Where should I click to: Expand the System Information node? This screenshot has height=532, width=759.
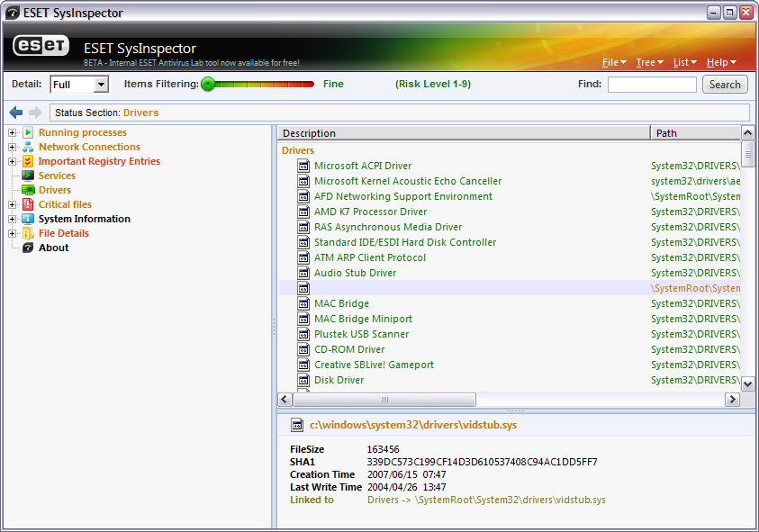tap(12, 219)
